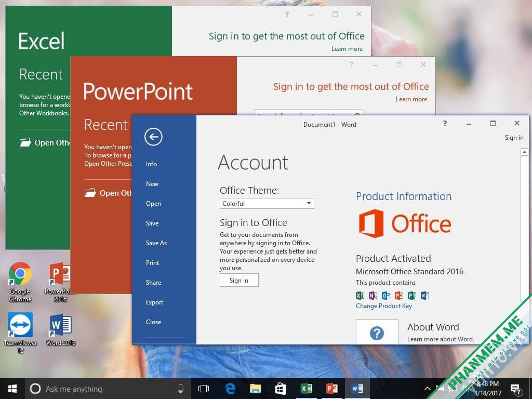The width and height of the screenshot is (532, 399).
Task: Click scroll up arrow in Word Account pane
Action: click(524, 152)
